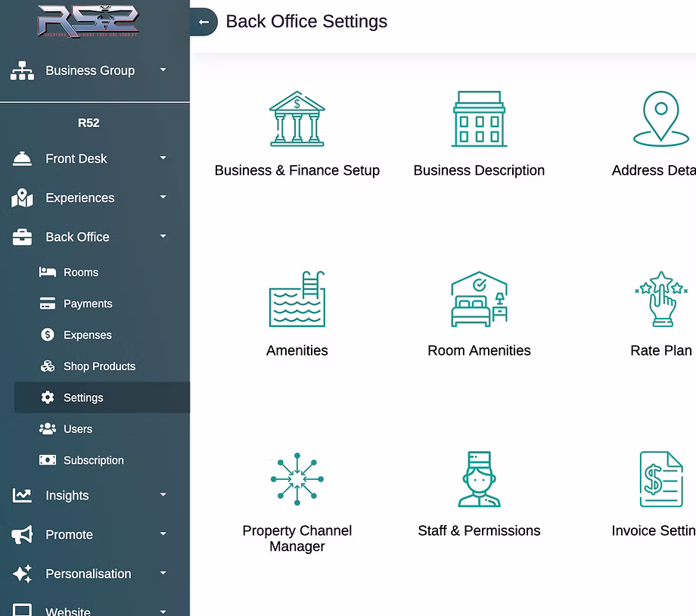Select the Room Amenities bedroom icon

[x=479, y=299]
